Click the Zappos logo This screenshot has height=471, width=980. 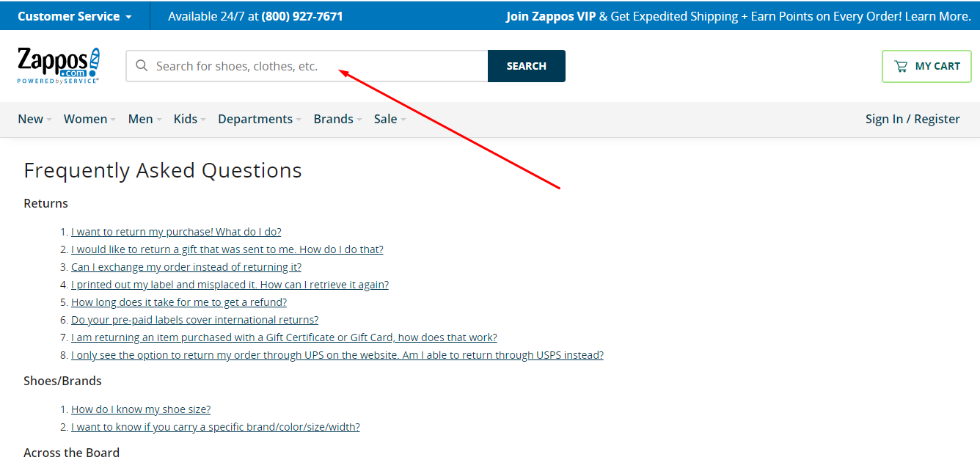pyautogui.click(x=58, y=65)
